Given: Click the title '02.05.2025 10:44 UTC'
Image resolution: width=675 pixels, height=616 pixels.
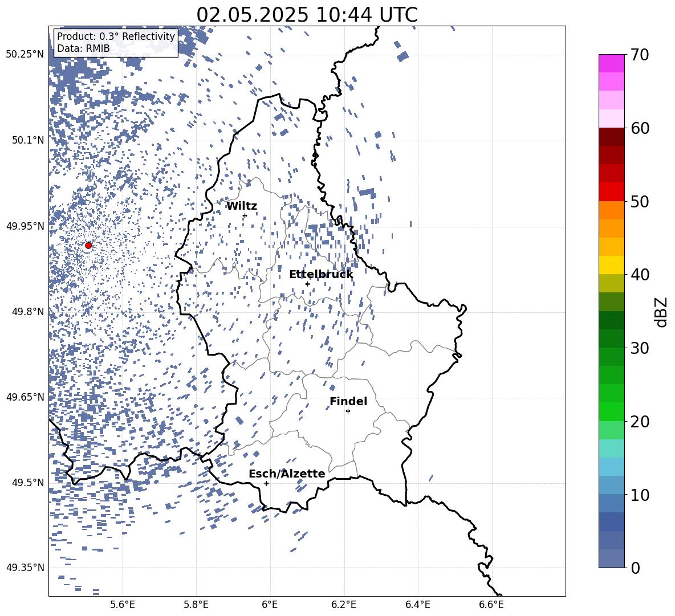Looking at the screenshot, I should coord(307,15).
